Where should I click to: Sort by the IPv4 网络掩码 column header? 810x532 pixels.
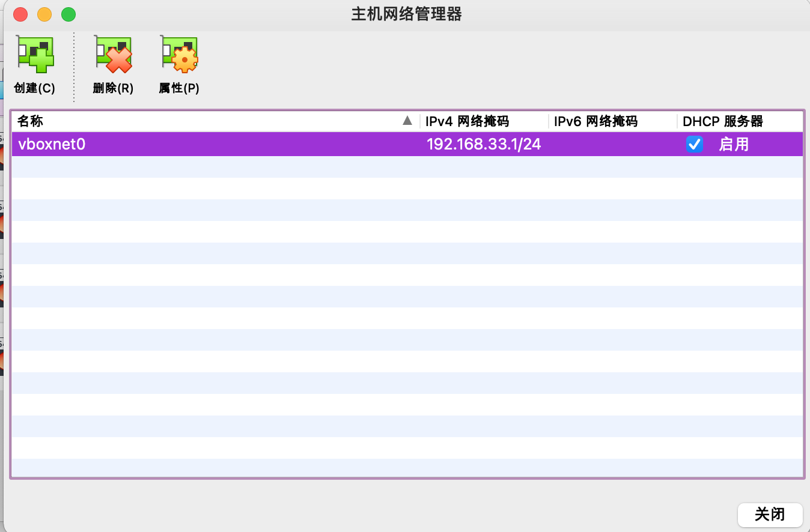[484, 121]
